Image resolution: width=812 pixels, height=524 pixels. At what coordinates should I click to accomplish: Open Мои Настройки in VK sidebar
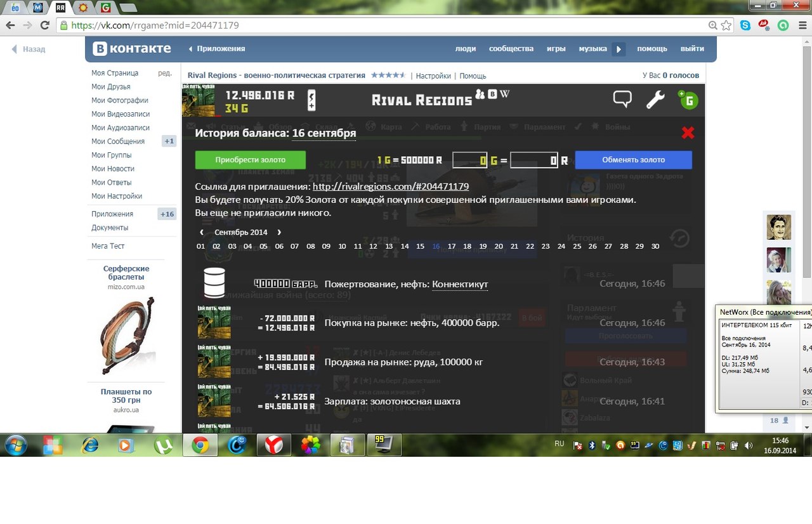coord(117,196)
